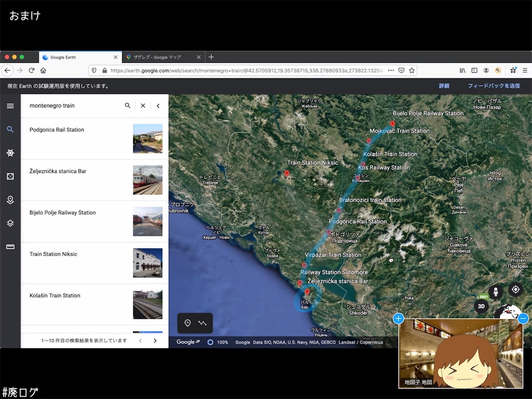The image size is (532, 399).
Task: Click Bratonozici train station map label
Action: 370,200
